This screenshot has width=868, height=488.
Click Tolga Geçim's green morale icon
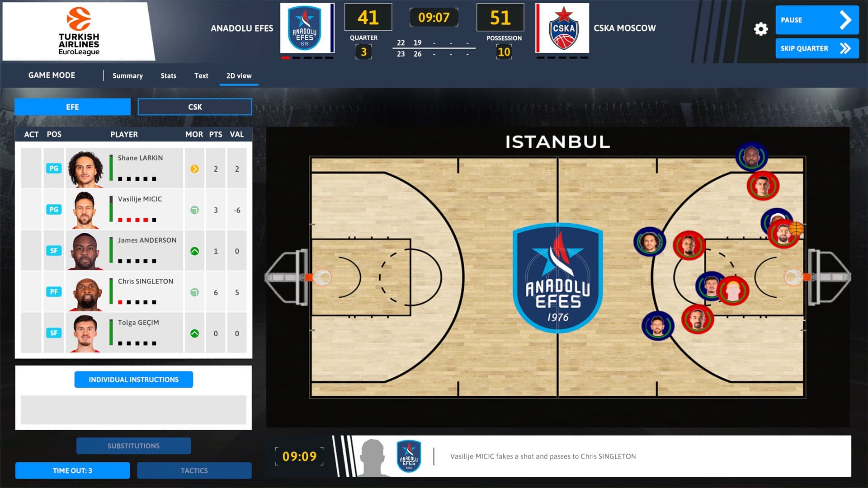point(194,333)
